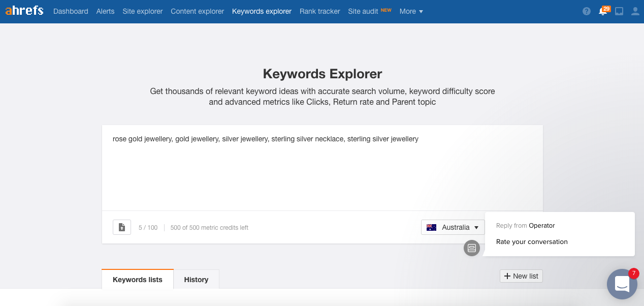
Task: Open Site audit NEW
Action: [x=370, y=11]
